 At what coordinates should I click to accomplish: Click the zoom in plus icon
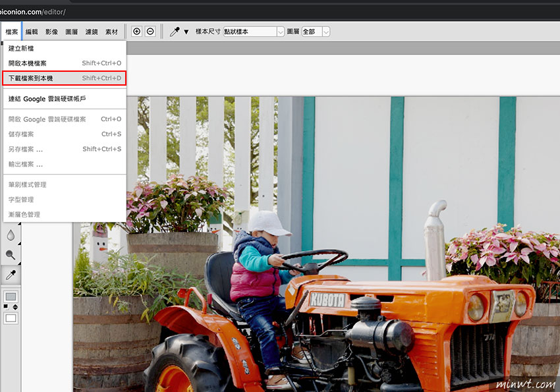(x=137, y=32)
